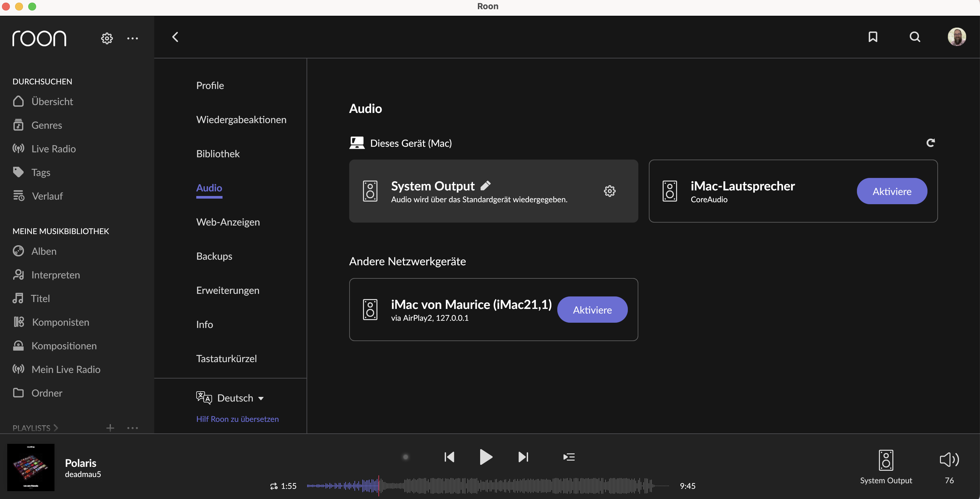Screen dimensions: 980x499
Task: Switch to the Profile settings tab
Action: 210,85
